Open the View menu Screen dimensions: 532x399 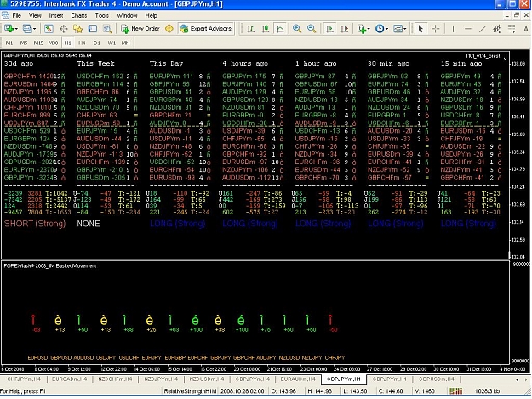coord(35,15)
